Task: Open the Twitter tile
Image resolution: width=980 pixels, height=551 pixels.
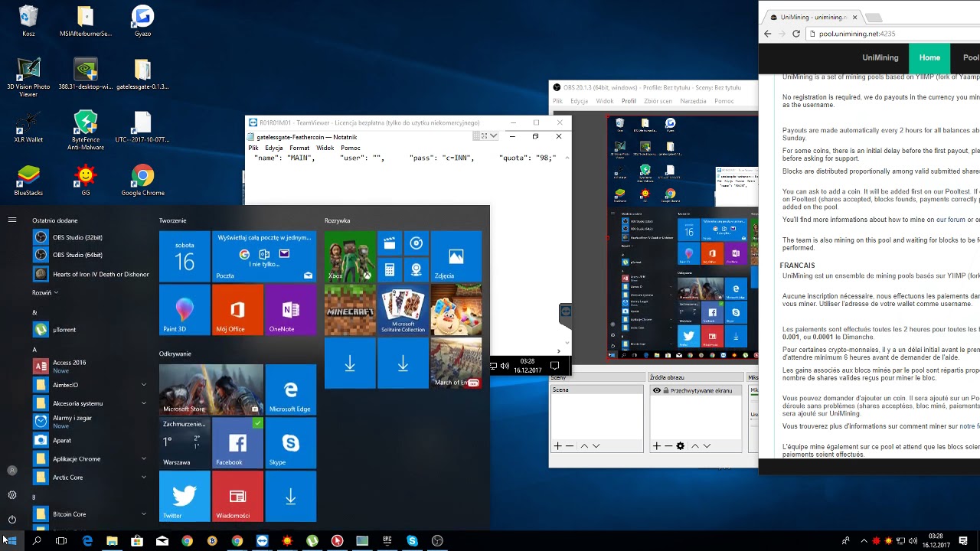Action: point(185,496)
